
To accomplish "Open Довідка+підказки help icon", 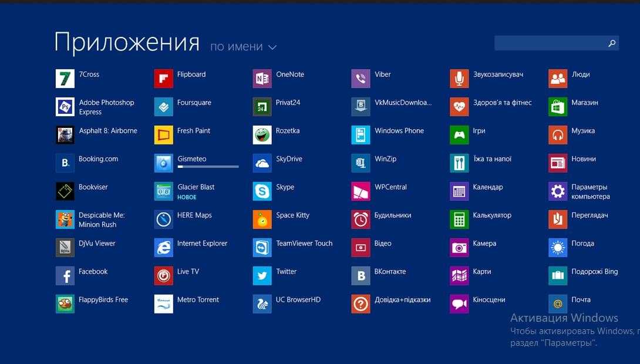I will click(361, 304).
